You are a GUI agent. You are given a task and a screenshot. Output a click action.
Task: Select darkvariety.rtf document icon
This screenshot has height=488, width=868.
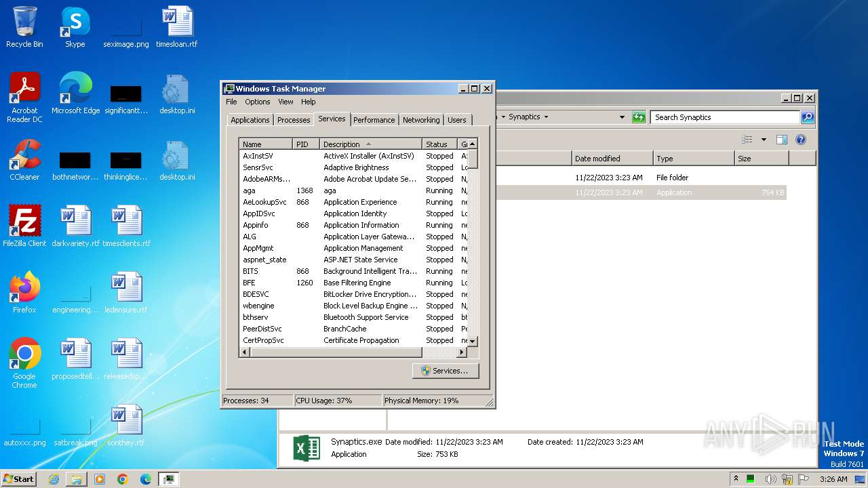coord(75,226)
